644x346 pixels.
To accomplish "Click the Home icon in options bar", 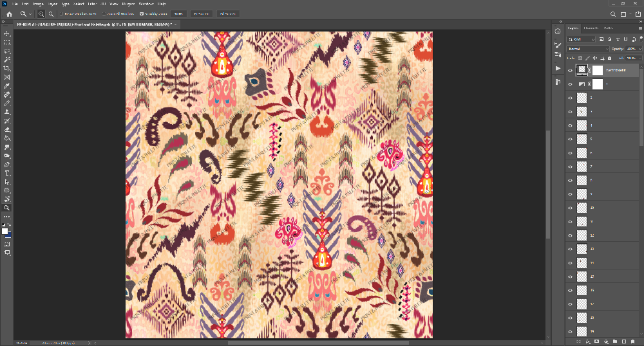I will 9,14.
